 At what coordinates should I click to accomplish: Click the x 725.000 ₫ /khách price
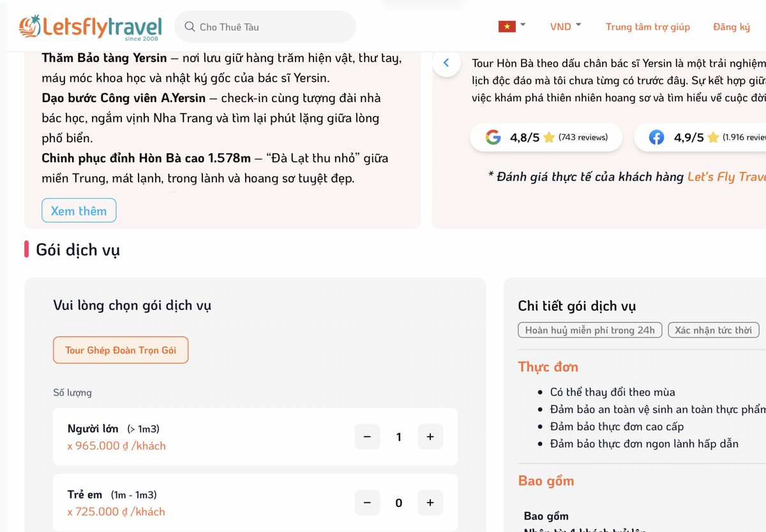click(x=116, y=512)
